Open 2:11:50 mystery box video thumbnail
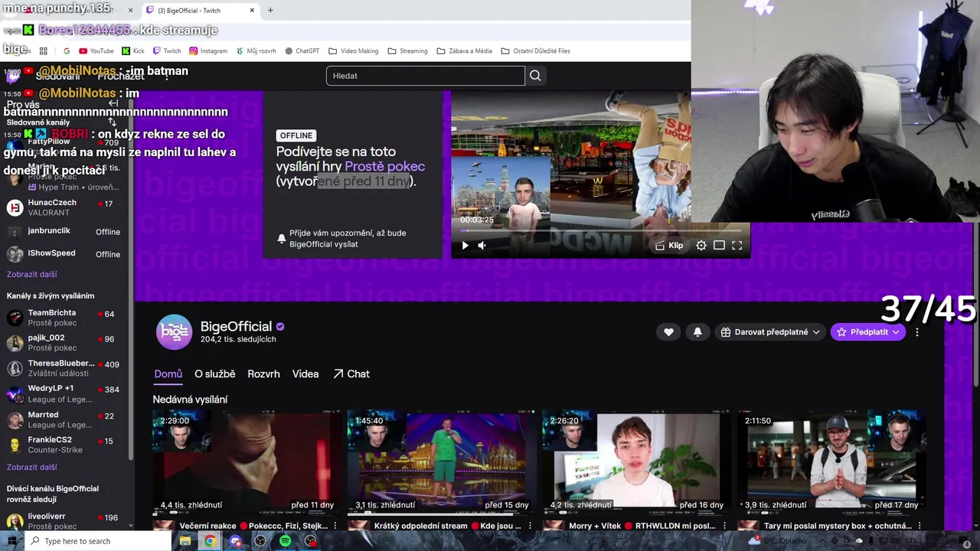The width and height of the screenshot is (980, 551). click(x=831, y=464)
